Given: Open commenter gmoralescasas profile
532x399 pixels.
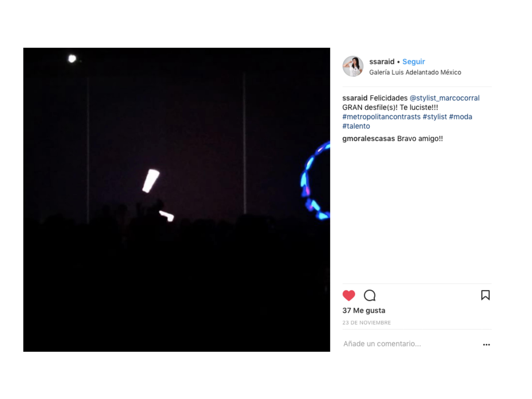Looking at the screenshot, I should 368,139.
